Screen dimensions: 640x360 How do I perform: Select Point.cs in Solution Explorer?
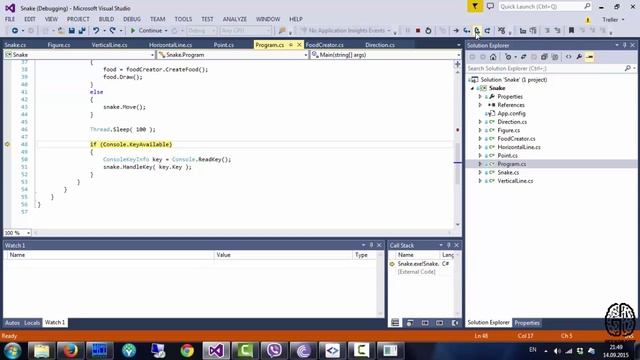[507, 156]
